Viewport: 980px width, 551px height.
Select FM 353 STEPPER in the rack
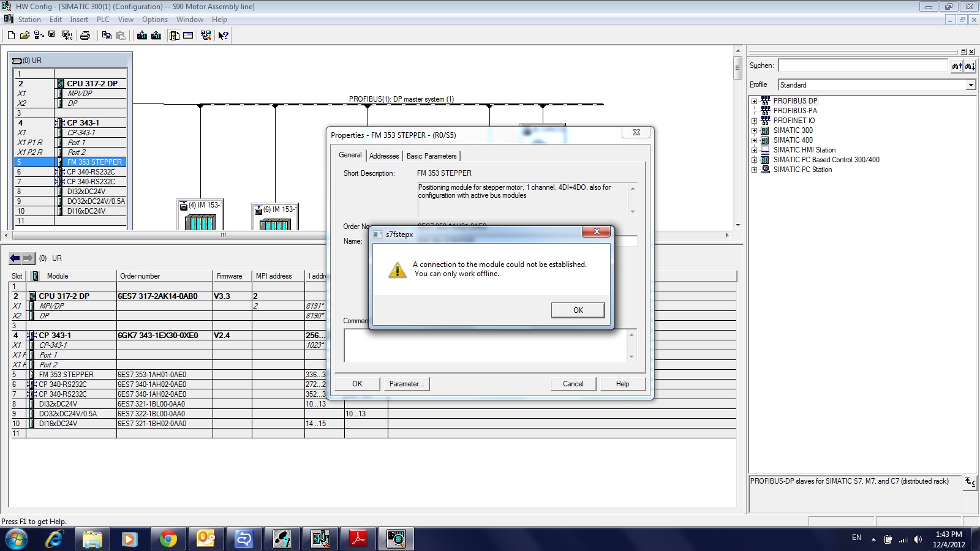(x=94, y=162)
